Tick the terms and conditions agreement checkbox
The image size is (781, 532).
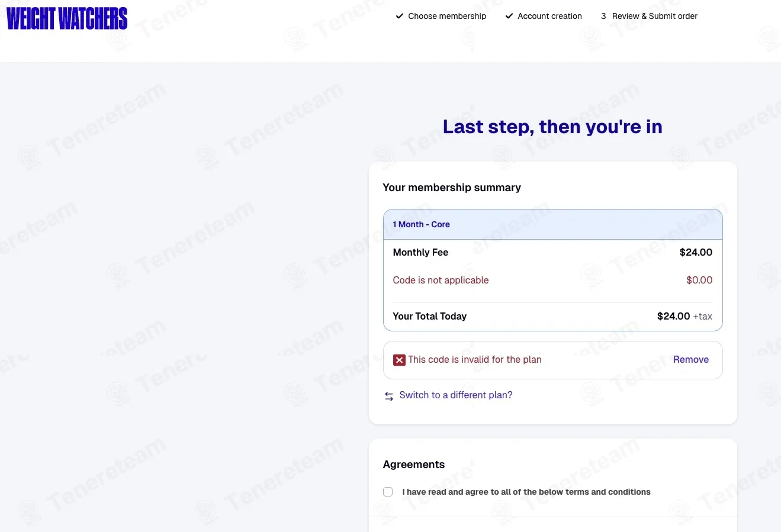pyautogui.click(x=388, y=492)
